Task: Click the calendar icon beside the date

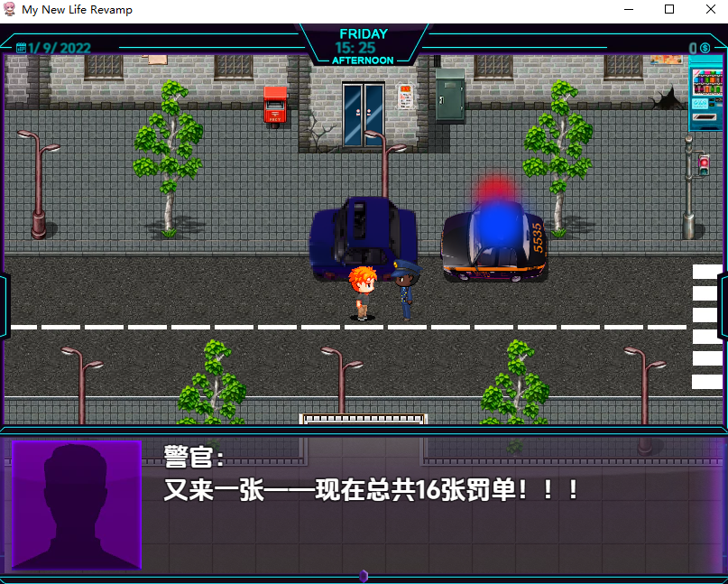Action: click(21, 48)
